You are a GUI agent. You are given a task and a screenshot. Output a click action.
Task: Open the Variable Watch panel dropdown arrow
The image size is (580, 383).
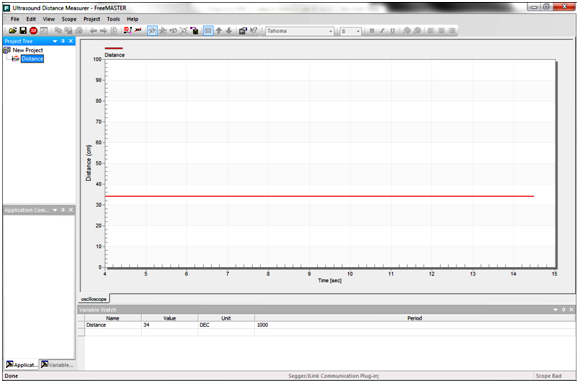[556, 310]
